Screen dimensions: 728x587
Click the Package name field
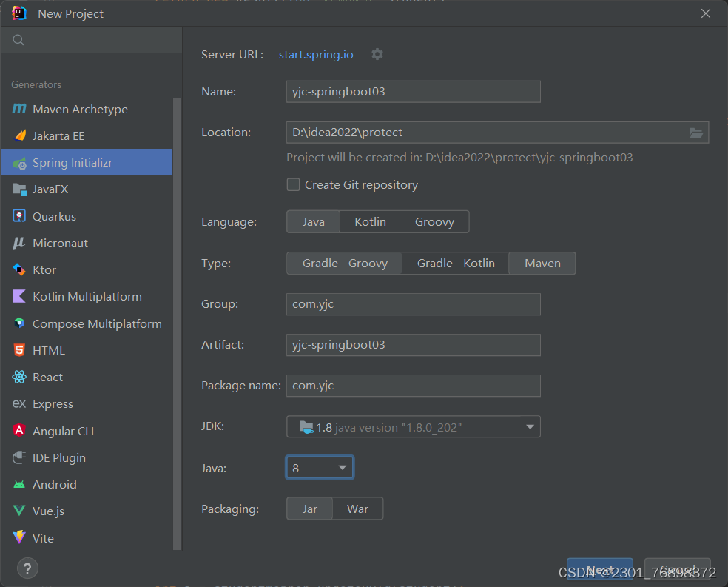point(414,386)
